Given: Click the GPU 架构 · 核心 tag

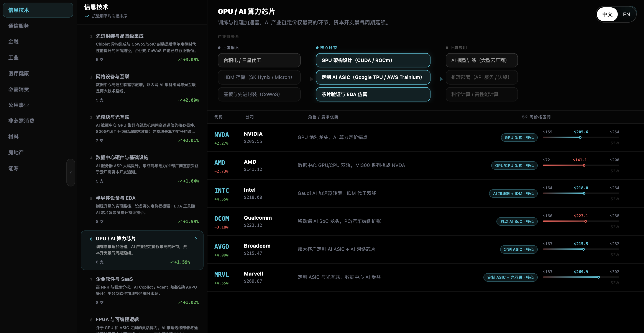Looking at the screenshot, I should [x=519, y=138].
